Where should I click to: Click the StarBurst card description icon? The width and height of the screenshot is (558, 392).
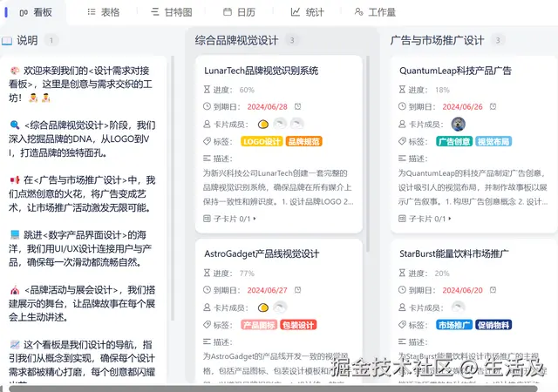pos(402,341)
